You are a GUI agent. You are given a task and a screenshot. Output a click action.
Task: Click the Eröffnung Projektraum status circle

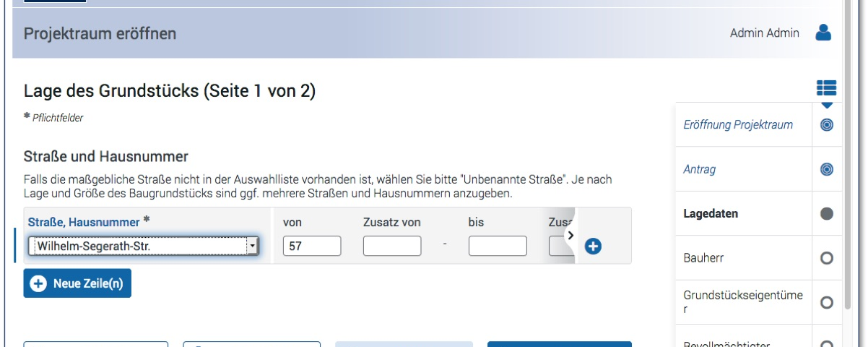click(827, 125)
